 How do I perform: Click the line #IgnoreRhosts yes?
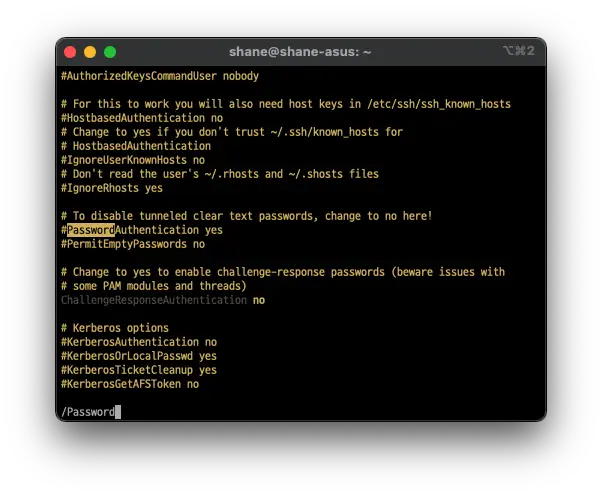[x=112, y=188]
